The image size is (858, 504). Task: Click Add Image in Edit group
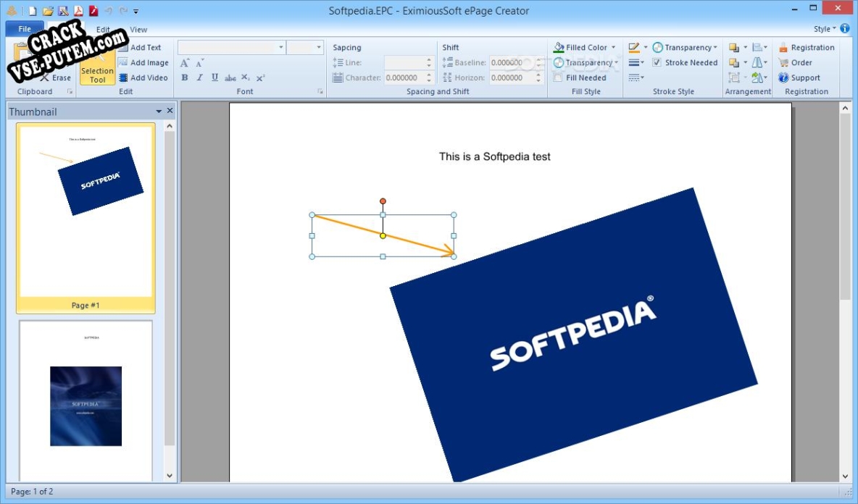click(x=143, y=62)
